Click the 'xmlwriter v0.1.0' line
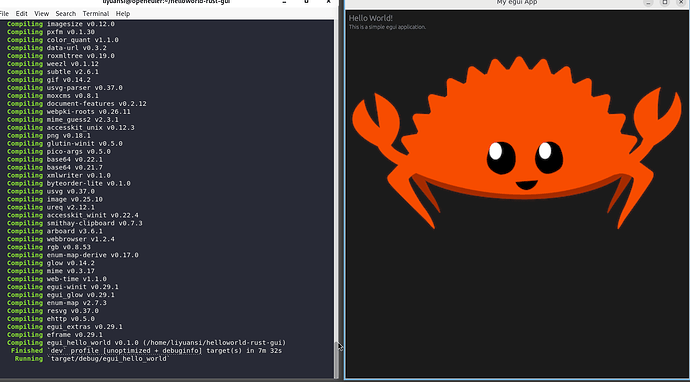This screenshot has width=690, height=382. click(59, 176)
